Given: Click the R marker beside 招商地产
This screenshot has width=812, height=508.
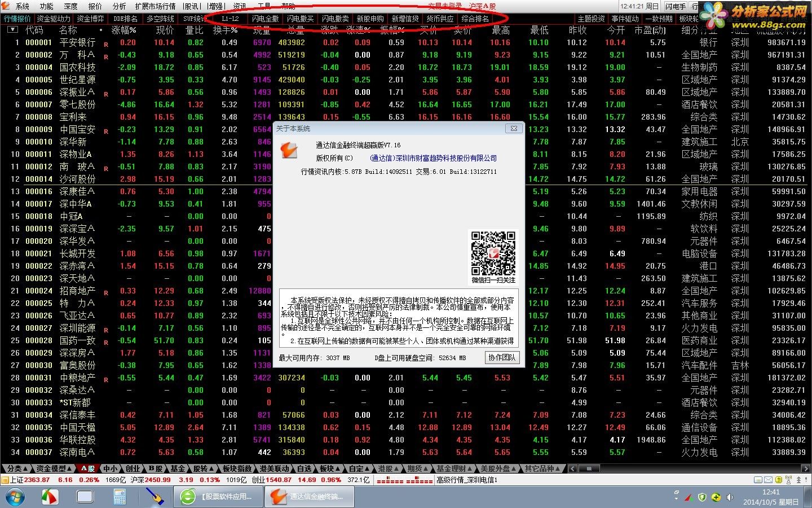Looking at the screenshot, I should pyautogui.click(x=106, y=292).
